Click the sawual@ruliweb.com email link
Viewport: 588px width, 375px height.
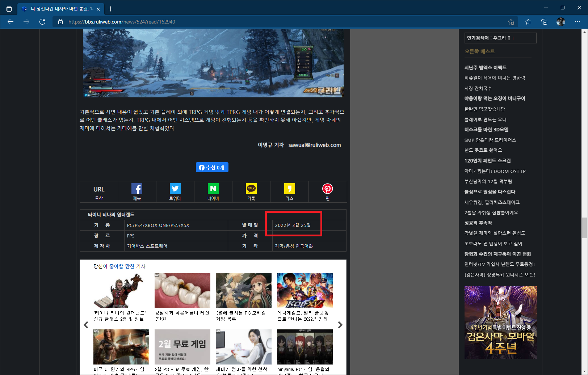point(315,145)
